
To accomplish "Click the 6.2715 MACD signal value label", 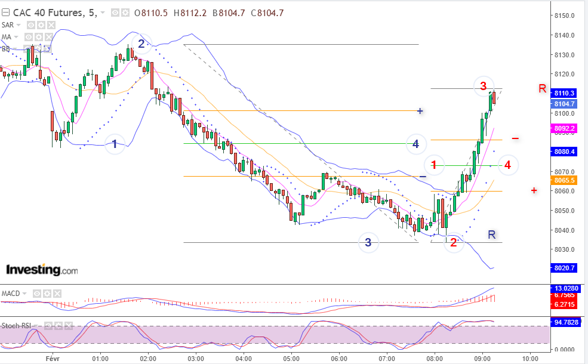I will coord(564,304).
